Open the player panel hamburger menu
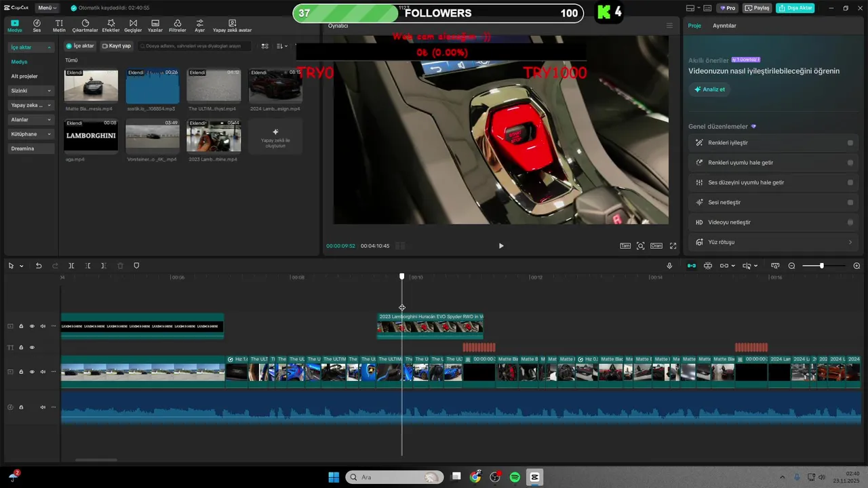 pyautogui.click(x=669, y=26)
